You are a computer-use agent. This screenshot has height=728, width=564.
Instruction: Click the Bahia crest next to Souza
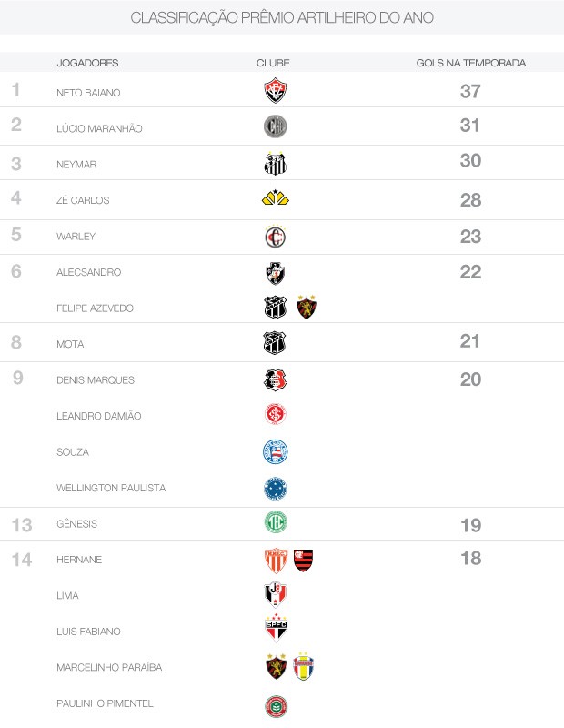pyautogui.click(x=276, y=451)
